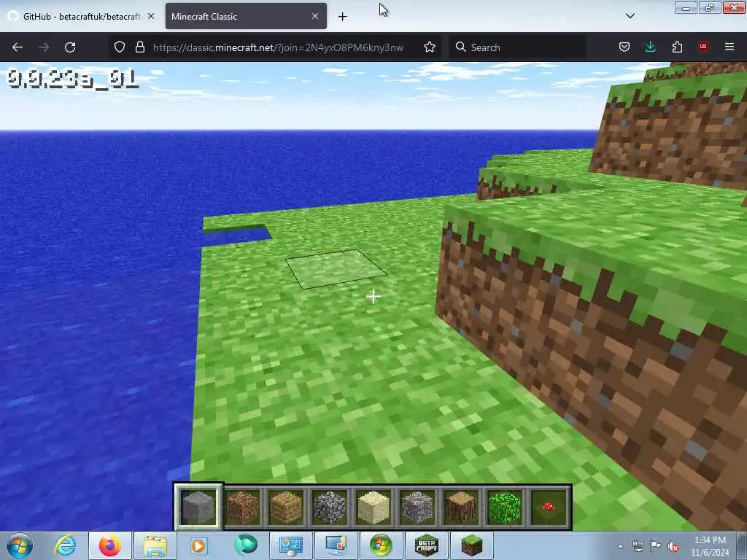Launch Internet Explorer from taskbar

click(x=65, y=545)
